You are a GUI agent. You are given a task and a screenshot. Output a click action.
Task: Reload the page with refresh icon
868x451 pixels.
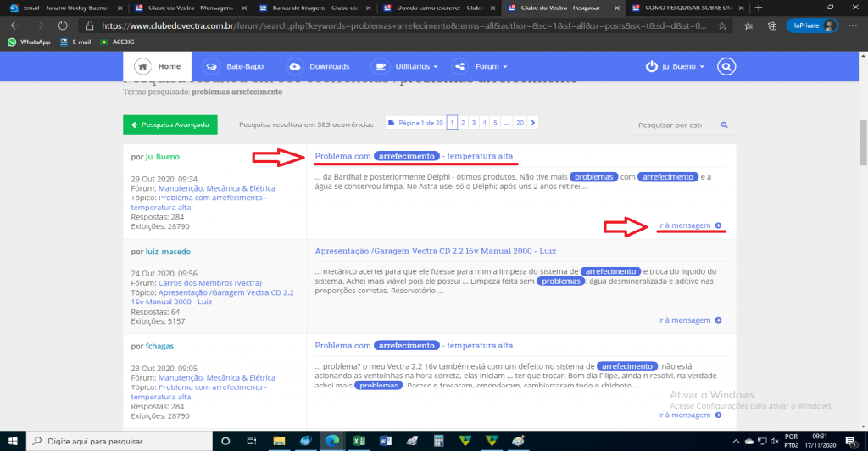pos(63,25)
